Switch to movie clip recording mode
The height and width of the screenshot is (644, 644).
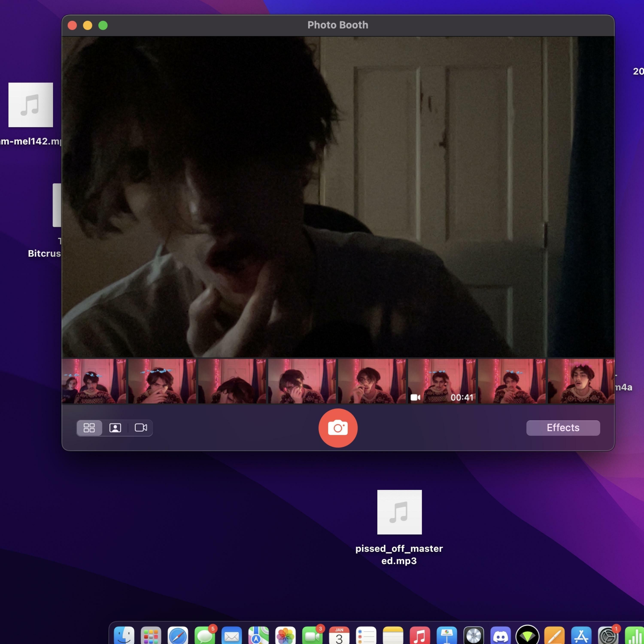141,428
